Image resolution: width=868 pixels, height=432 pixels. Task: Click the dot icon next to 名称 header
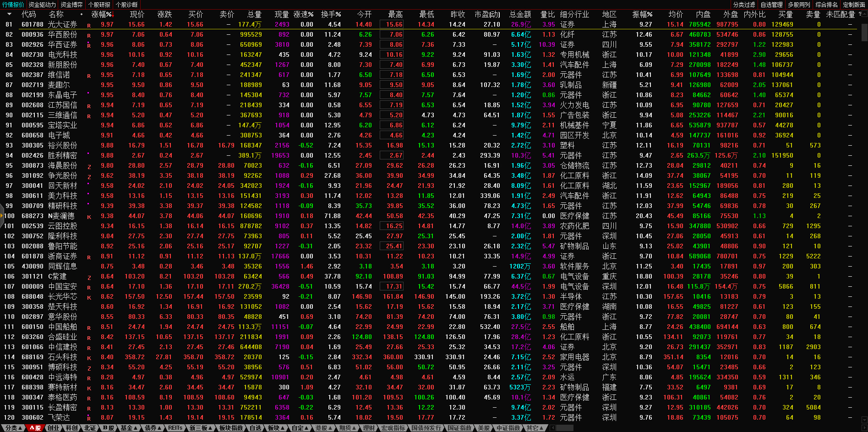tap(82, 14)
